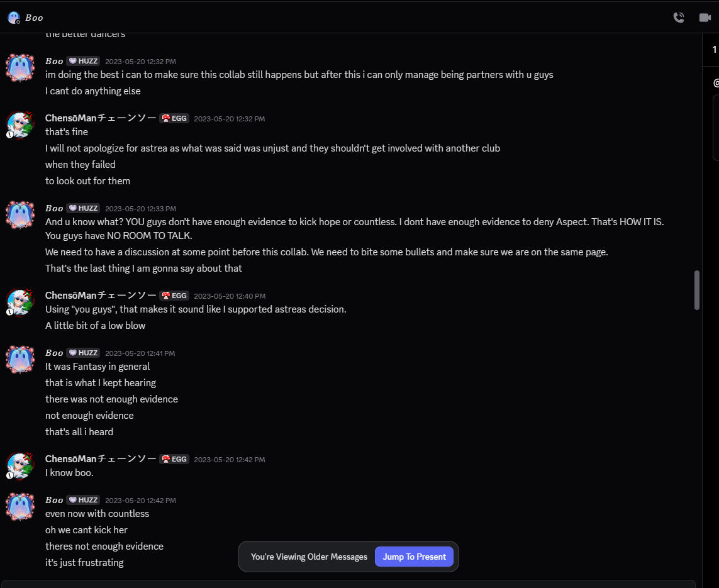This screenshot has width=719, height=588.
Task: Click the HUZZ tag on Boo's 12:32 PM message
Action: pos(83,61)
